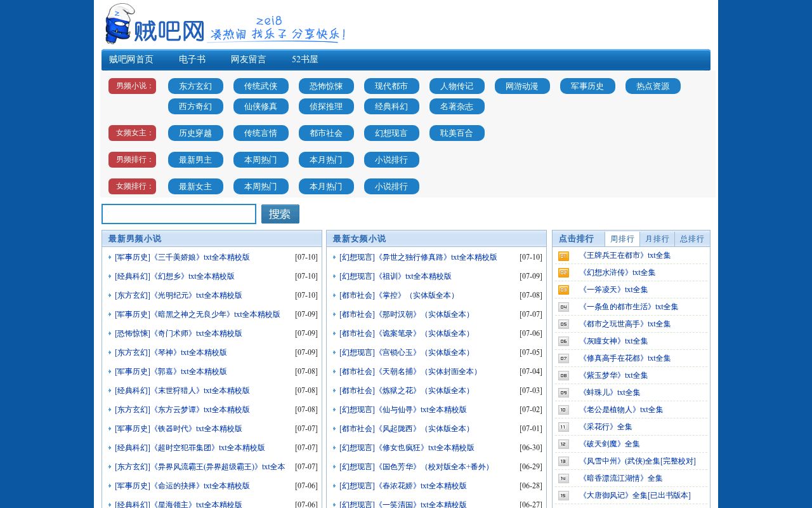
Task: Click the rank 15 badge icon
Action: (x=563, y=496)
